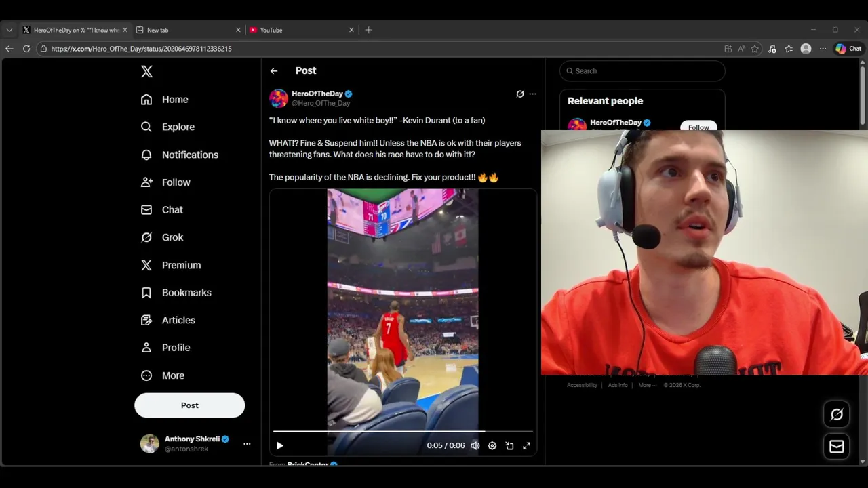Open Home from the sidebar

click(165, 100)
